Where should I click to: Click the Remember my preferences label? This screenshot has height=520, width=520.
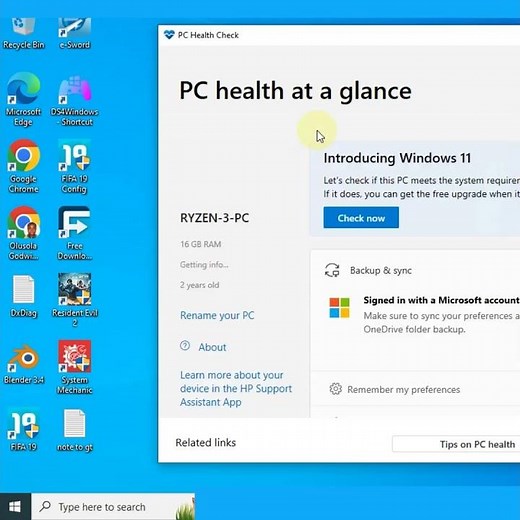[404, 389]
